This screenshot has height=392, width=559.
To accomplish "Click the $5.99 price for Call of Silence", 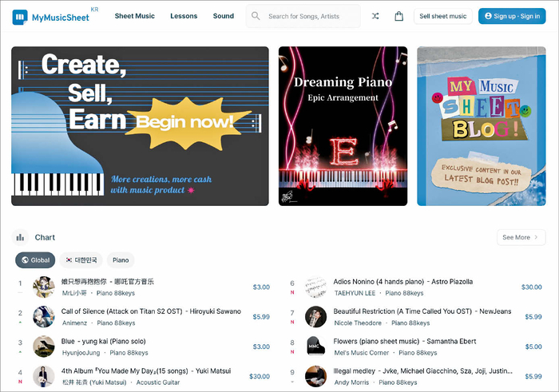I will click(261, 317).
